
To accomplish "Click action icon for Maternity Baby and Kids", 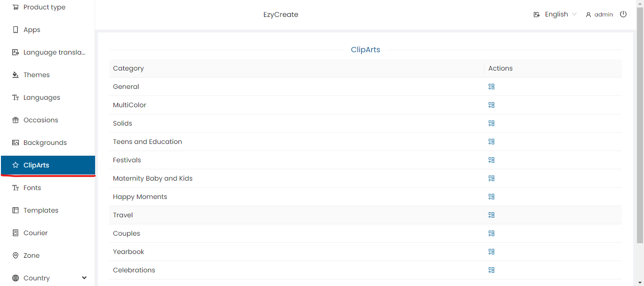I will click(x=491, y=178).
